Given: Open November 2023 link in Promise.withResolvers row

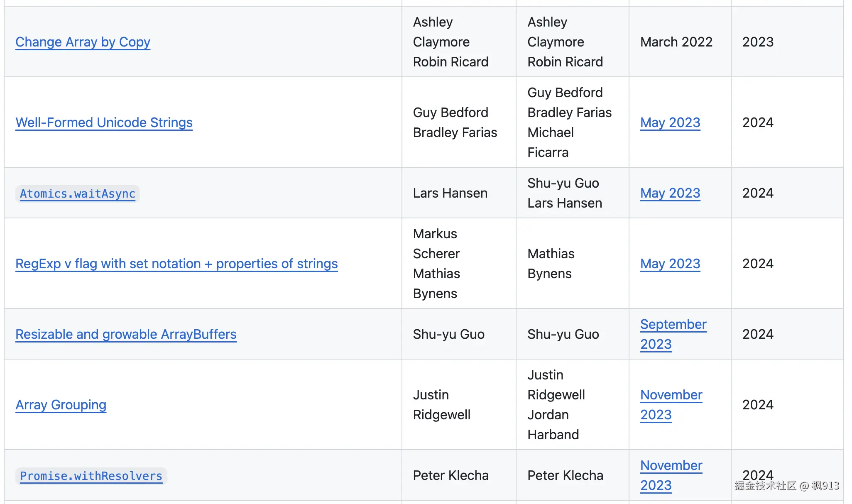Looking at the screenshot, I should pos(671,466).
